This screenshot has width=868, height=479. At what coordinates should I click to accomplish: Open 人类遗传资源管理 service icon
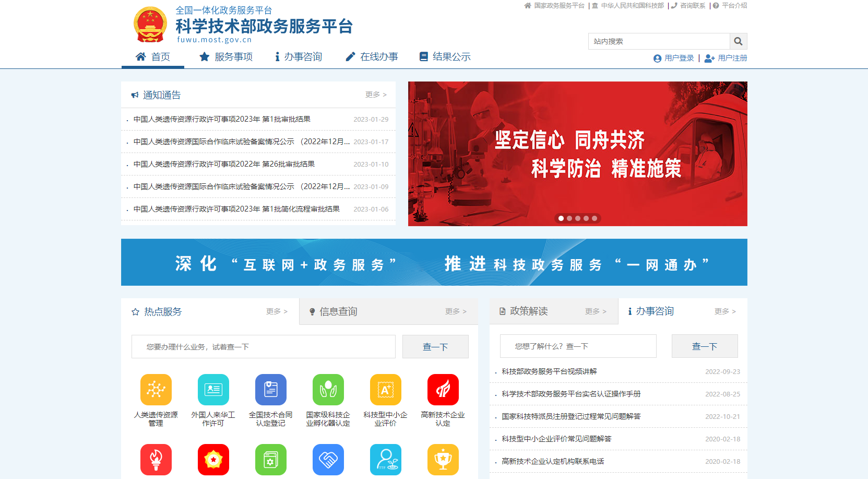(x=156, y=389)
